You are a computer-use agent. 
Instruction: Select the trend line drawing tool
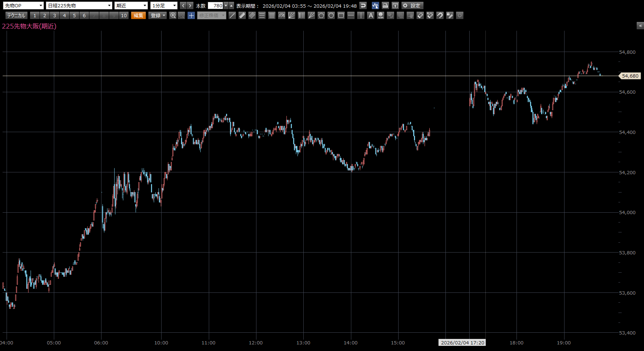[x=232, y=15]
